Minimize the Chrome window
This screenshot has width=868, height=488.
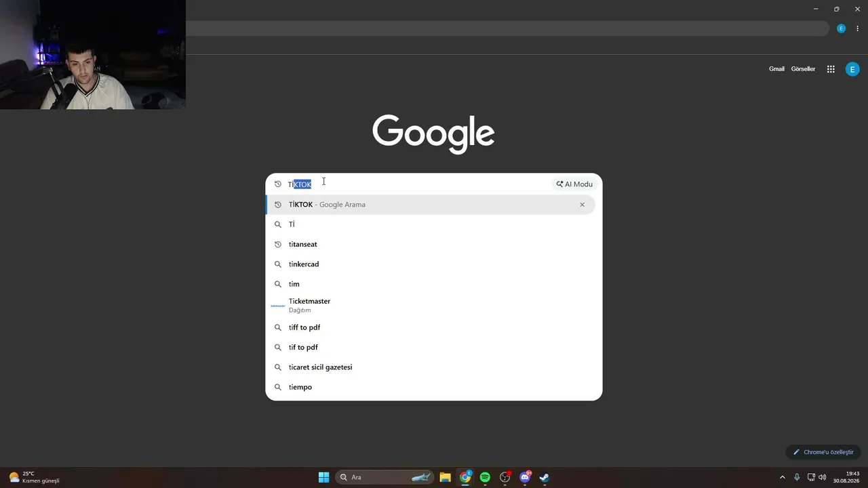pos(816,9)
